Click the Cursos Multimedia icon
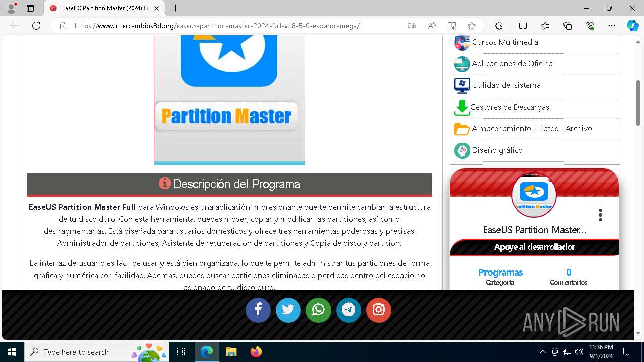The image size is (644, 362). click(462, 43)
